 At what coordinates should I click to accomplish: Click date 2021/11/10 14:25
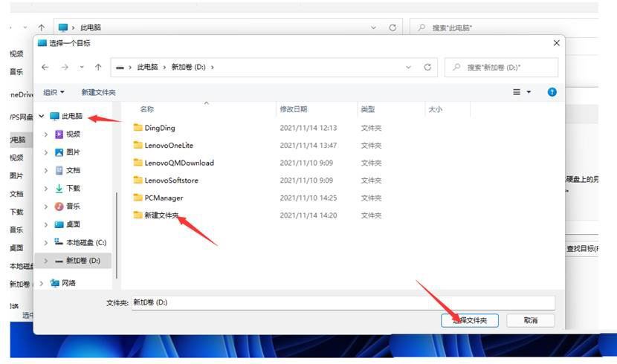(x=308, y=198)
